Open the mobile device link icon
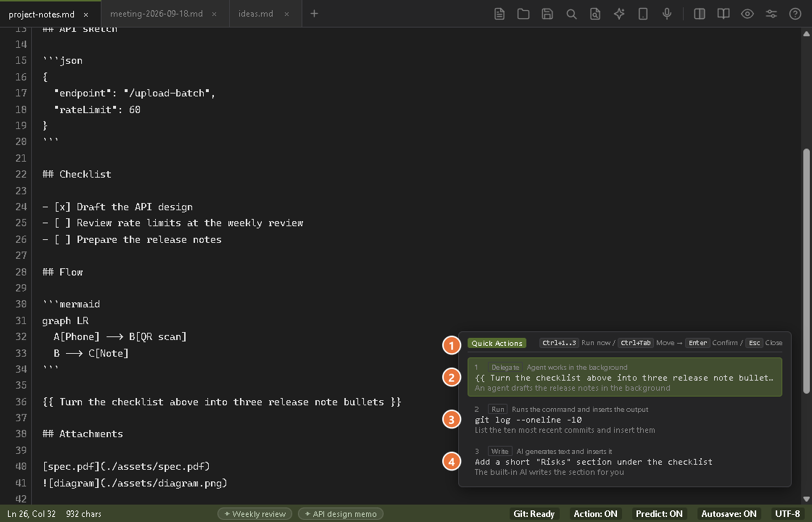 click(x=643, y=14)
